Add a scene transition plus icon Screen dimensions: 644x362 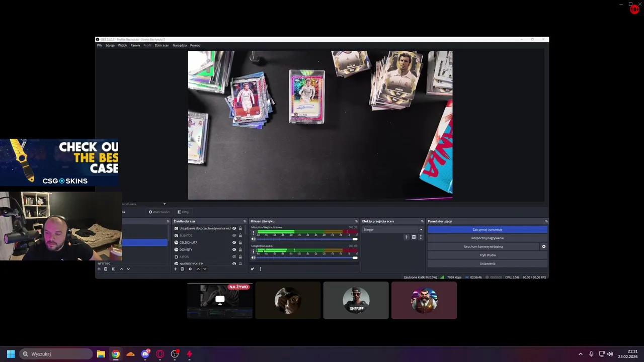407,237
